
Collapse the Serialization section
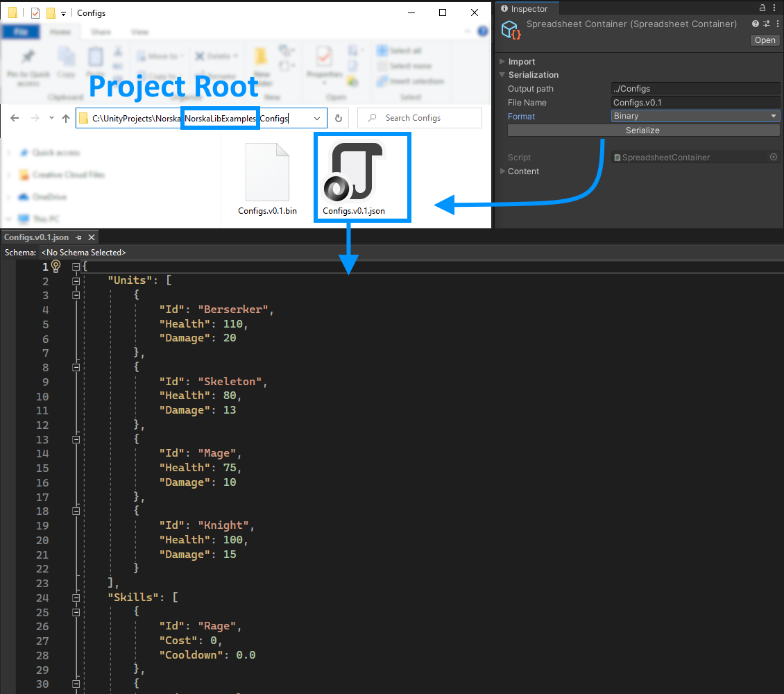[502, 74]
